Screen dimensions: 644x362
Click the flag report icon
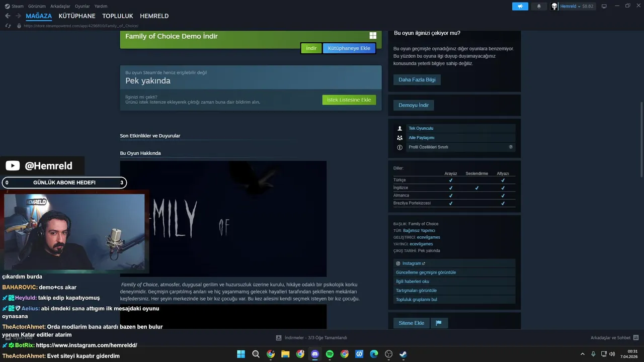[439, 323]
